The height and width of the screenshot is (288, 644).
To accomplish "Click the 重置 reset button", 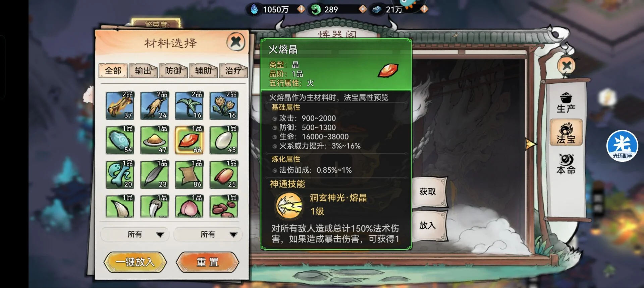I will click(208, 262).
